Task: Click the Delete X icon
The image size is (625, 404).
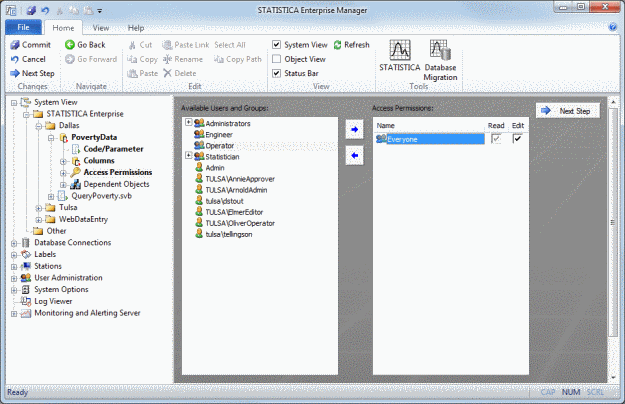Action: pyautogui.click(x=167, y=73)
